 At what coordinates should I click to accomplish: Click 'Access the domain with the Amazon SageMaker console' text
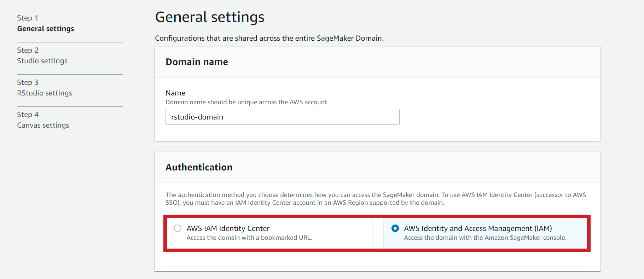click(485, 238)
